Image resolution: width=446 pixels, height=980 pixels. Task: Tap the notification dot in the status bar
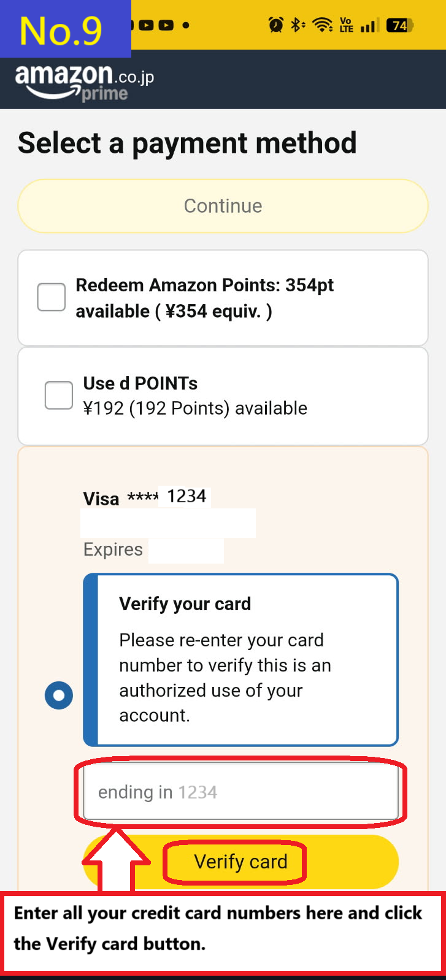(x=185, y=25)
